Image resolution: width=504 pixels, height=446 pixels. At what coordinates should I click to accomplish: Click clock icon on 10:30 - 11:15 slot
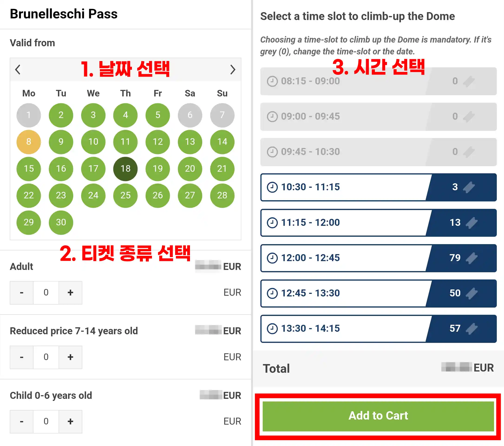(x=272, y=187)
